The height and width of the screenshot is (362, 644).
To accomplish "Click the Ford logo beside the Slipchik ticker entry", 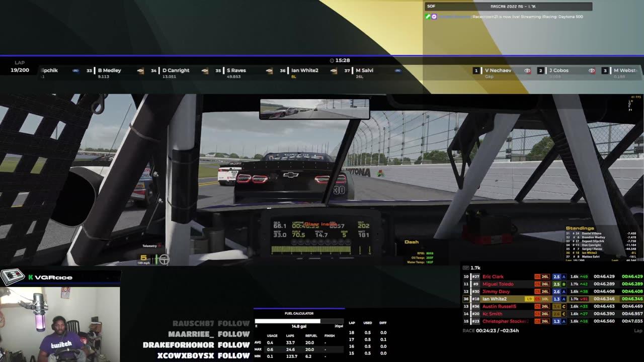I will click(x=76, y=71).
